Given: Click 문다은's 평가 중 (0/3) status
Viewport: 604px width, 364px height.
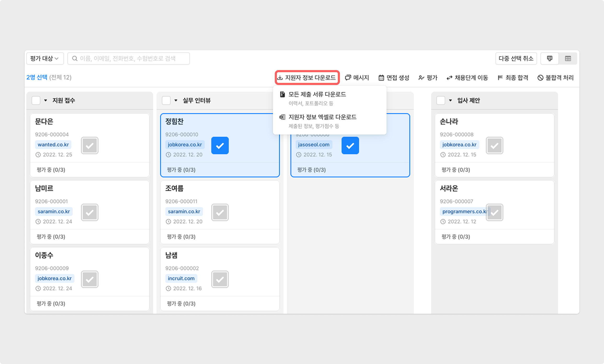Looking at the screenshot, I should coord(51,170).
